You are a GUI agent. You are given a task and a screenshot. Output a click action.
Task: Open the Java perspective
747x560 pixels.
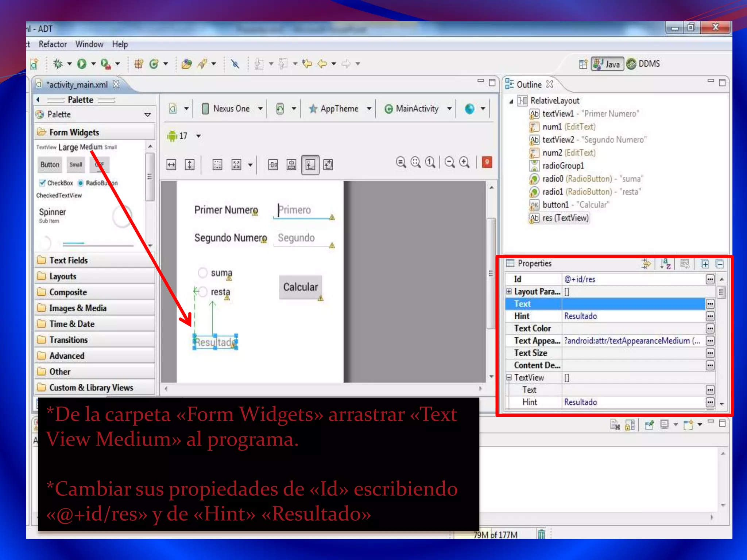pyautogui.click(x=607, y=64)
